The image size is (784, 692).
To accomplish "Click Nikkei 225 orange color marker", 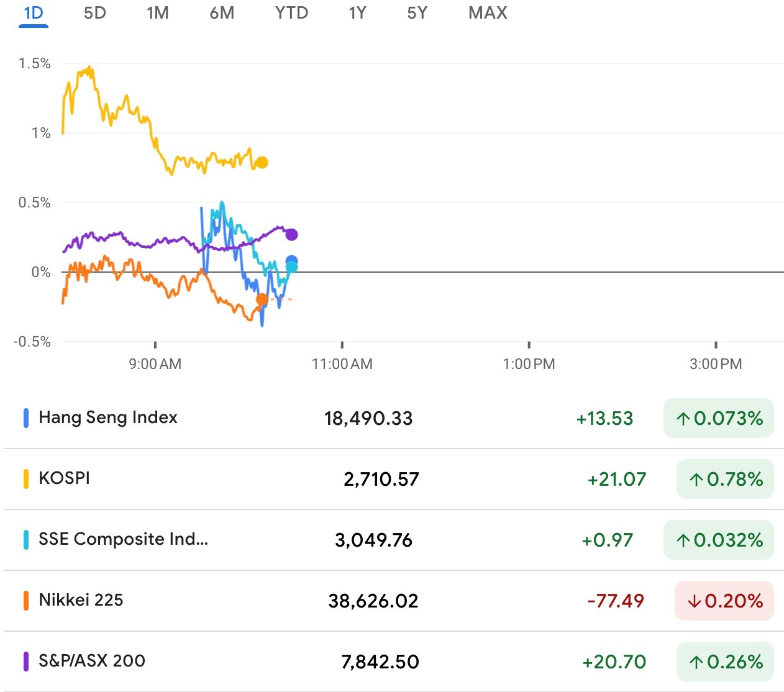I will [26, 601].
